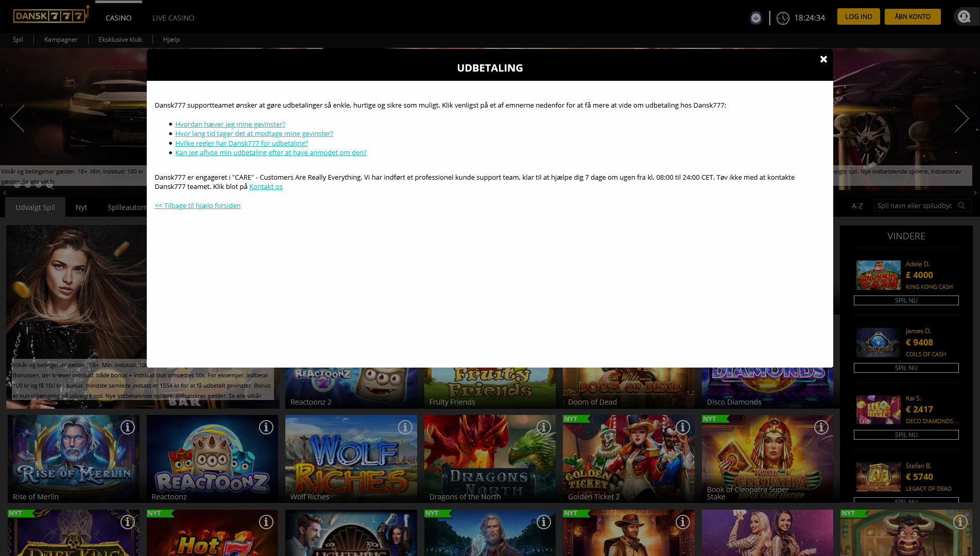The image size is (980, 556).
Task: Click Spil nu under Deco Diamonds
Action: [x=906, y=435]
